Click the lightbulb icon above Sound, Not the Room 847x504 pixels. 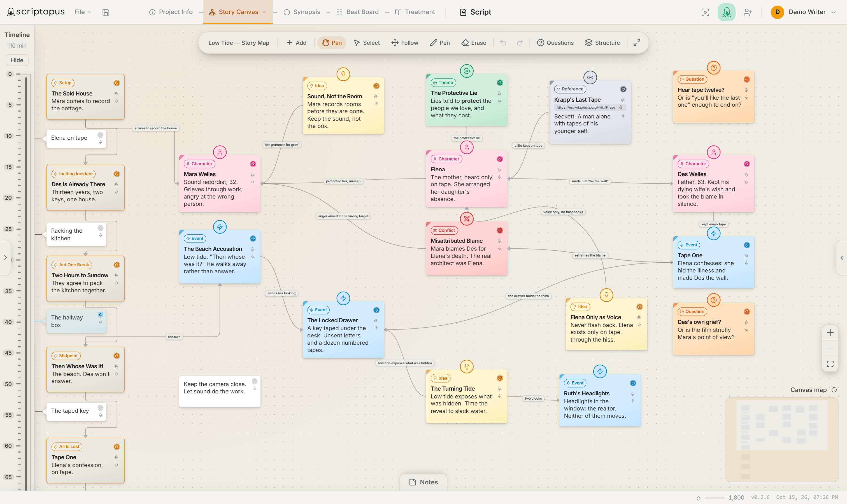coord(343,74)
